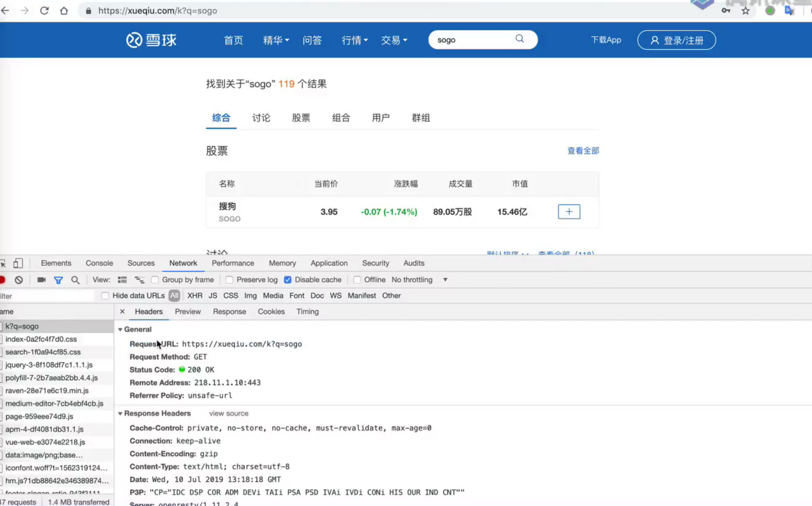Select XHR filter in Network panel
Image resolution: width=812 pixels, height=506 pixels.
point(194,296)
